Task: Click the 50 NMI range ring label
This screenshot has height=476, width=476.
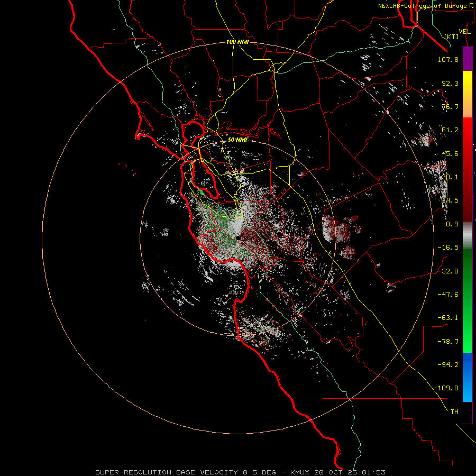Action: pyautogui.click(x=237, y=140)
